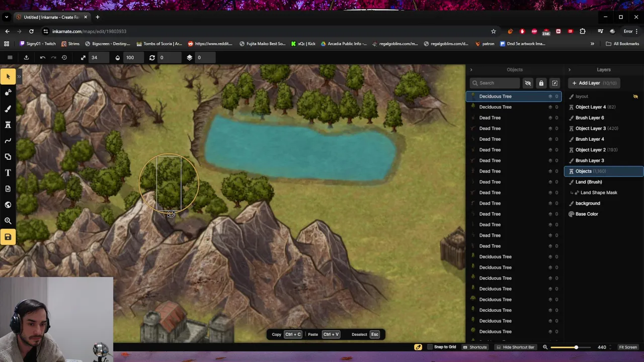
Task: Undo the last action
Action: (x=43, y=57)
